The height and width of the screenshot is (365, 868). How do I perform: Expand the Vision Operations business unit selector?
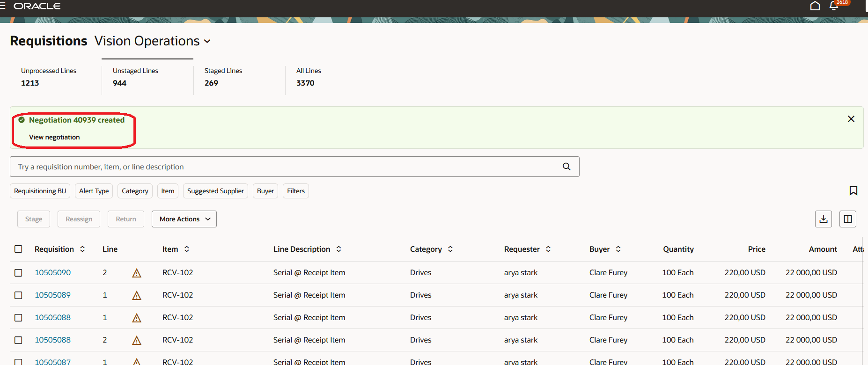click(x=153, y=41)
